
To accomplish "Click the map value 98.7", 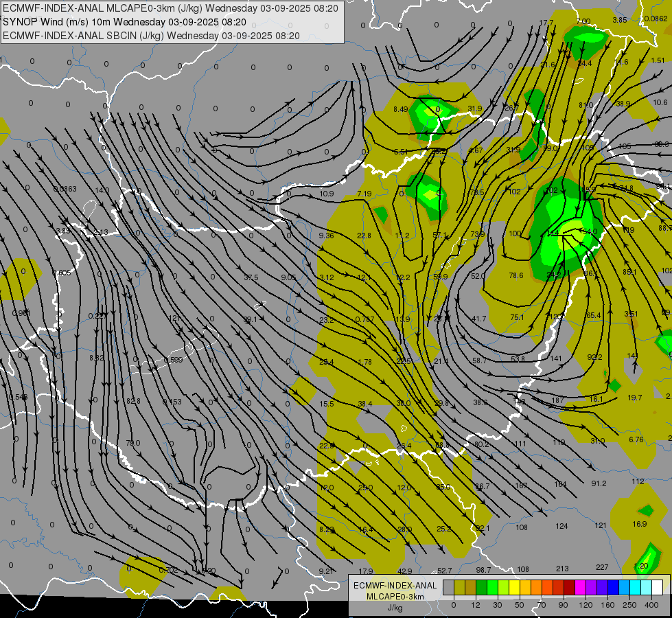I will pyautogui.click(x=483, y=569).
